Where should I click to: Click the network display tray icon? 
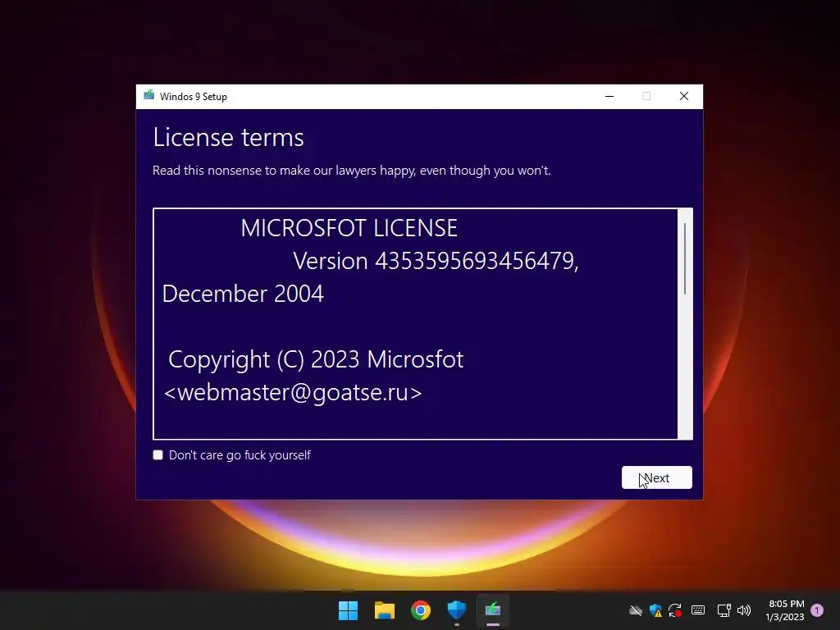click(x=724, y=610)
